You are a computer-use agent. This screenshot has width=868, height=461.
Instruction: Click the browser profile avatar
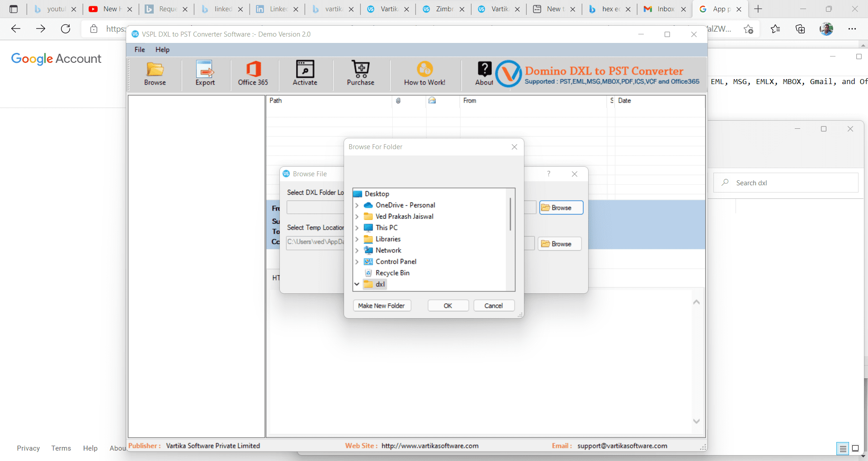[826, 29]
